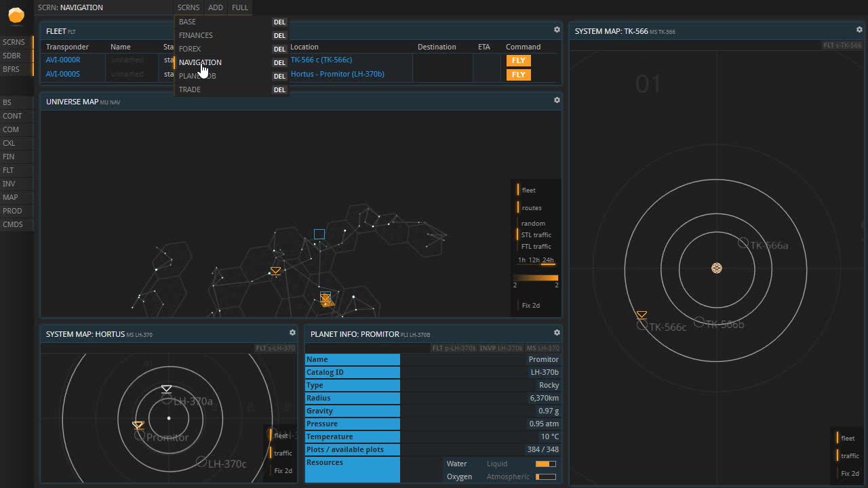
Task: Open the INV sidebar command
Action: (x=16, y=184)
